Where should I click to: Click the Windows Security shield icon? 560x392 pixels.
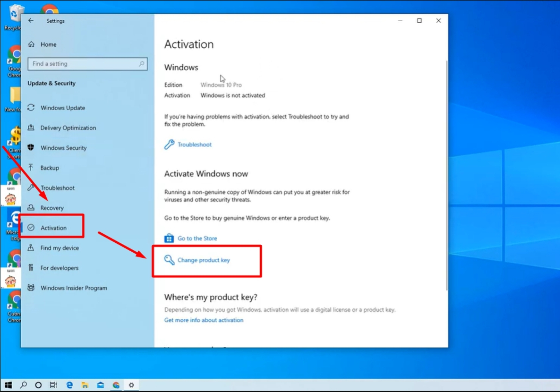[x=31, y=147]
